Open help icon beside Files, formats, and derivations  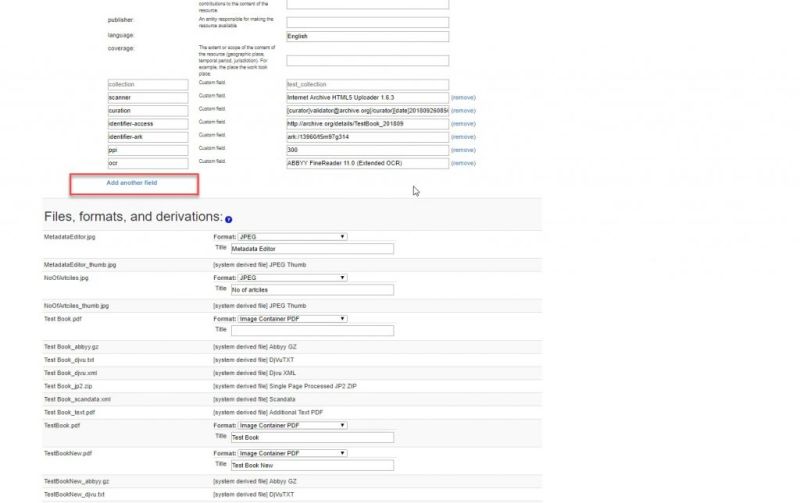click(229, 219)
